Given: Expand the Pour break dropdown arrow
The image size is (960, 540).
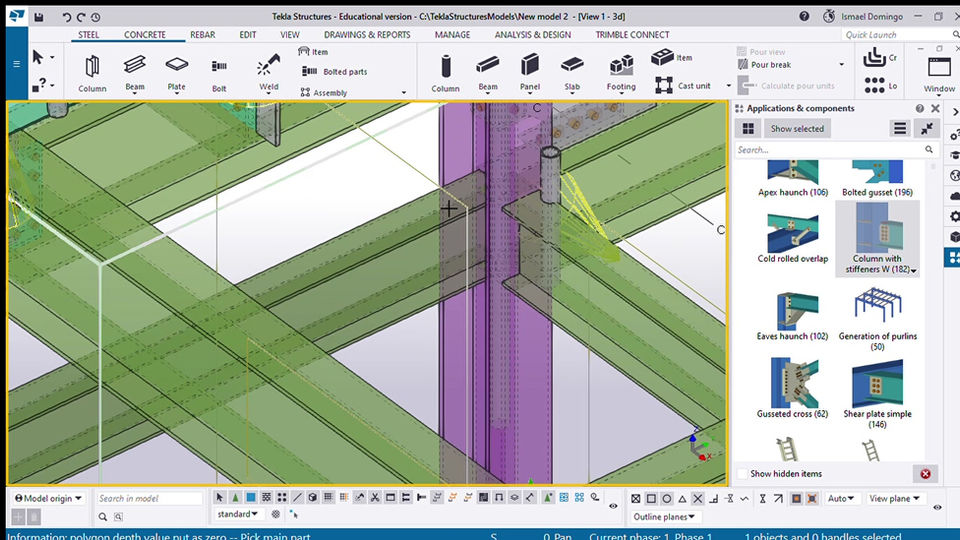Looking at the screenshot, I should [x=841, y=65].
